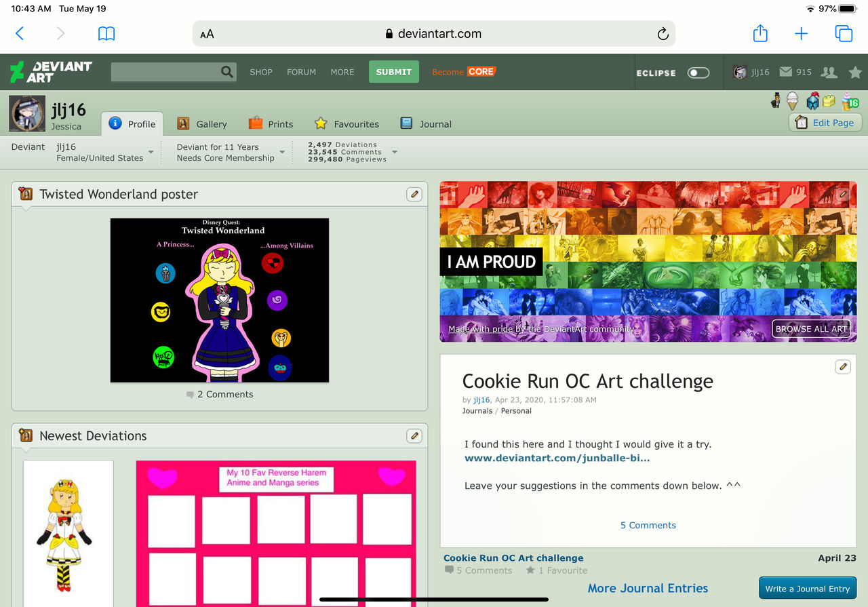Reload the deviantart.com page
Screen dimensions: 868x607
pos(663,34)
